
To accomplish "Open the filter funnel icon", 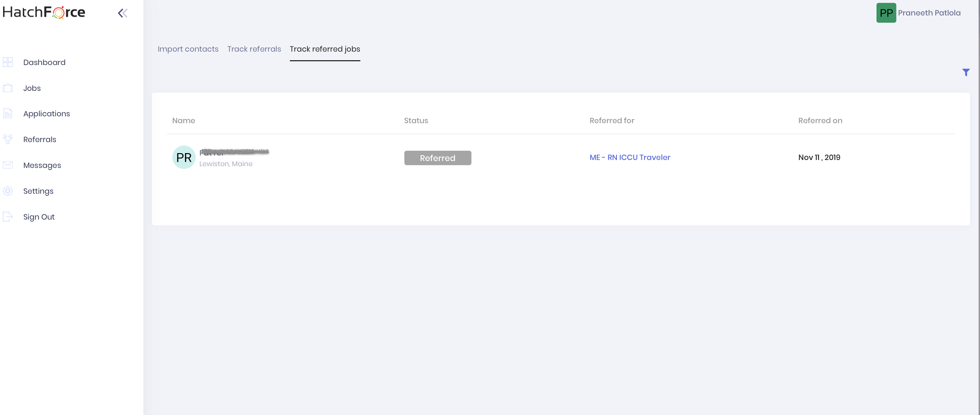I will (966, 72).
